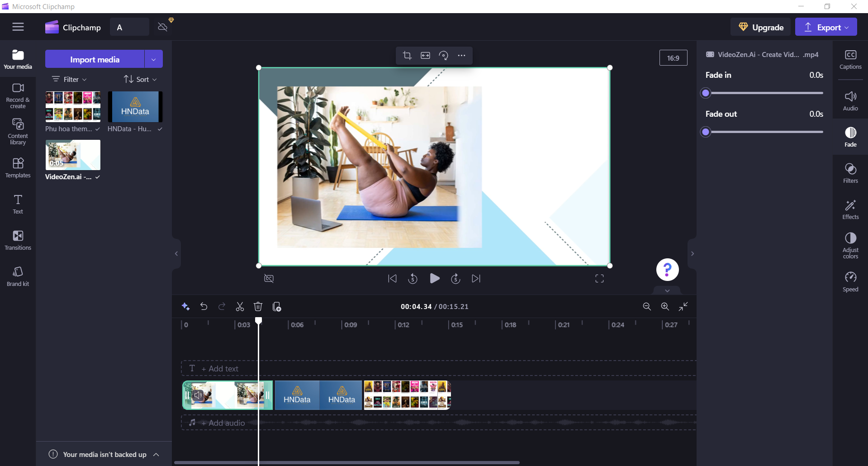Viewport: 868px width, 466px height.
Task: Undo the last action
Action: 204,306
